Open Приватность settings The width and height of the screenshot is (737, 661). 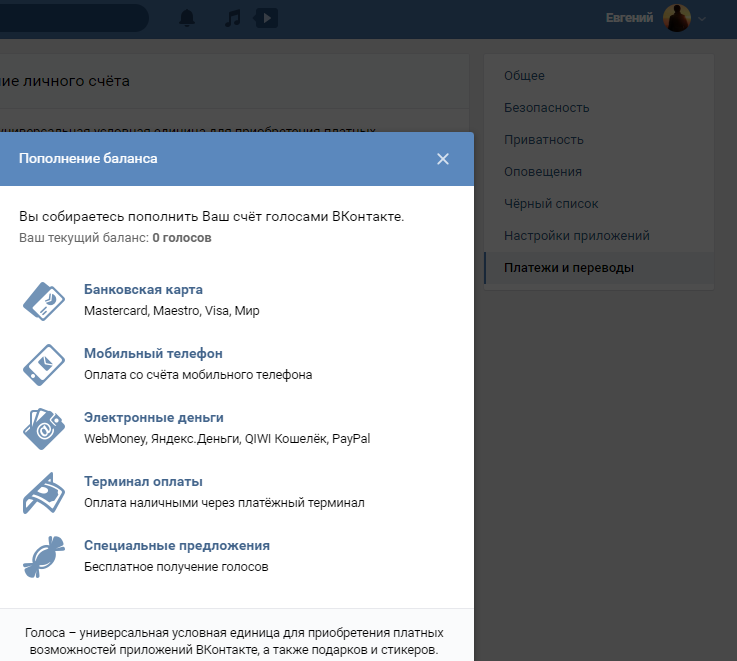tap(599, 140)
